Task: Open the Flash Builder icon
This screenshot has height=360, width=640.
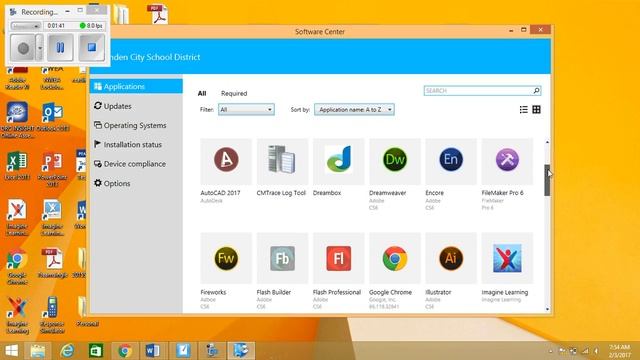Action: pyautogui.click(x=282, y=258)
